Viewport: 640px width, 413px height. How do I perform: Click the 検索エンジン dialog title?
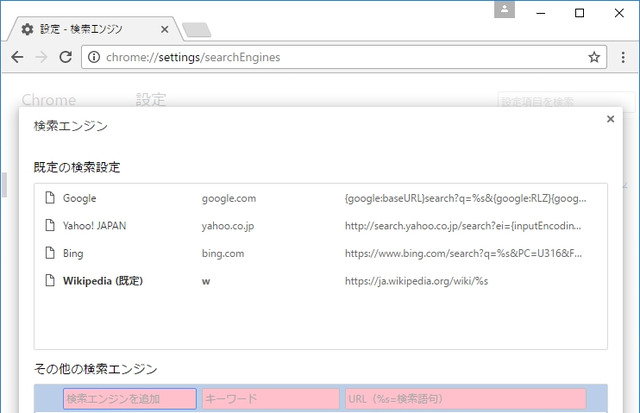(x=71, y=126)
